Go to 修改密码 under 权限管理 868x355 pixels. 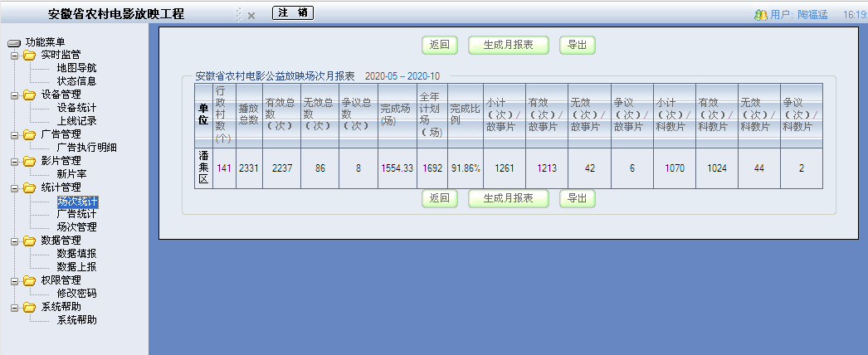[76, 294]
